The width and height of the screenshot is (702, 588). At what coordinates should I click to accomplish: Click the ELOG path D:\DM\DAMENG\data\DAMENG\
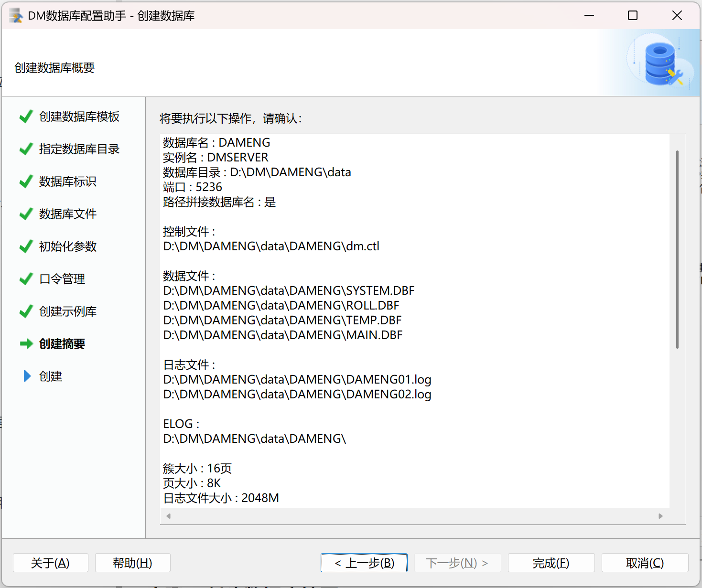(255, 438)
